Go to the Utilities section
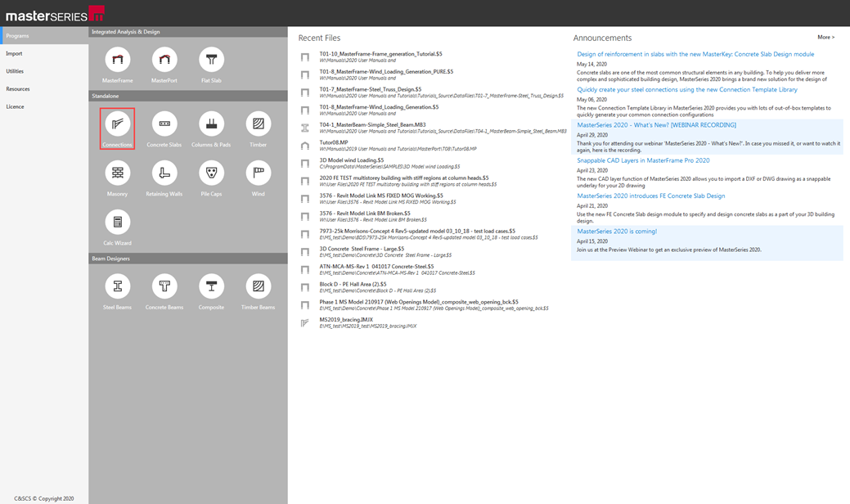 coord(15,71)
